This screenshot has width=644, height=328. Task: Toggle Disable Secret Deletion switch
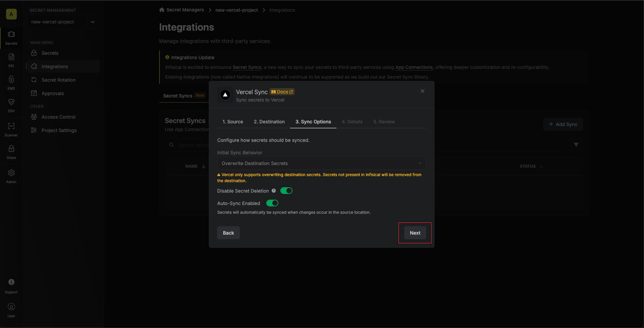click(286, 191)
